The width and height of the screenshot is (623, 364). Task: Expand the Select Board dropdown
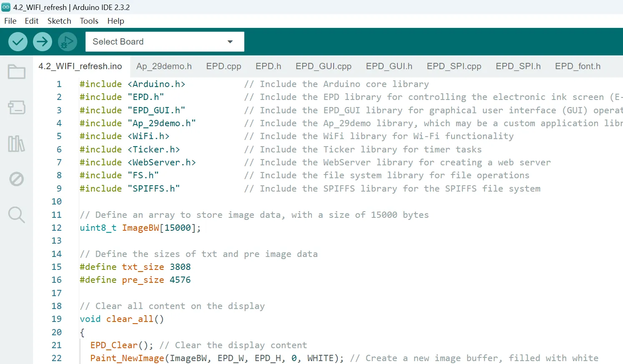coord(165,42)
